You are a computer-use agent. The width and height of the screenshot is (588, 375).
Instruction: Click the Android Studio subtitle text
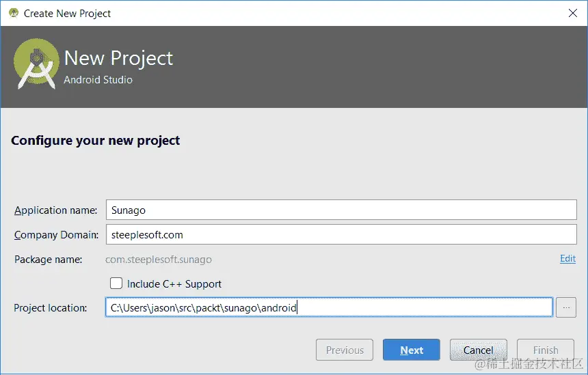pos(98,80)
